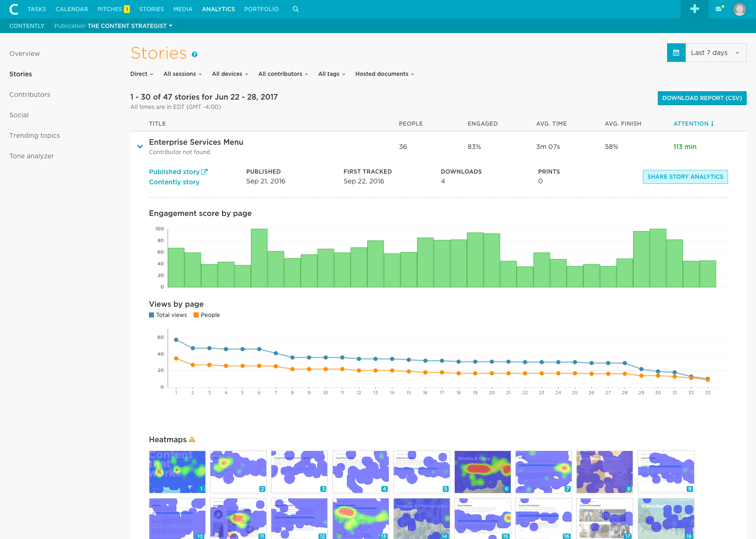The height and width of the screenshot is (539, 756).
Task: Collapse the Enterprise Services Menu row
Action: pyautogui.click(x=140, y=147)
